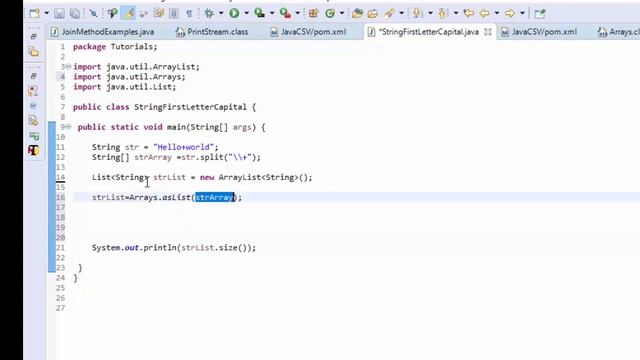Collapse the main method fold at line 9

(x=68, y=127)
